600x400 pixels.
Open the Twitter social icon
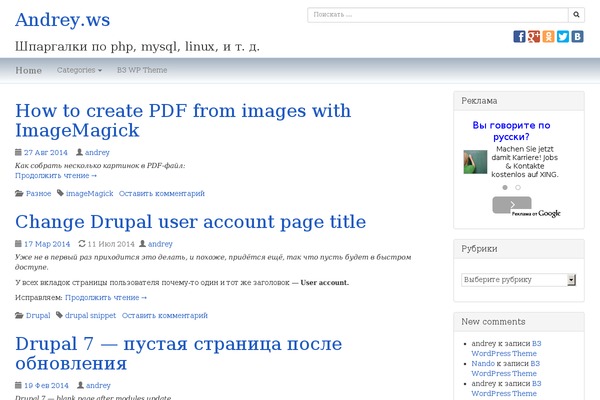pyautogui.click(x=563, y=37)
